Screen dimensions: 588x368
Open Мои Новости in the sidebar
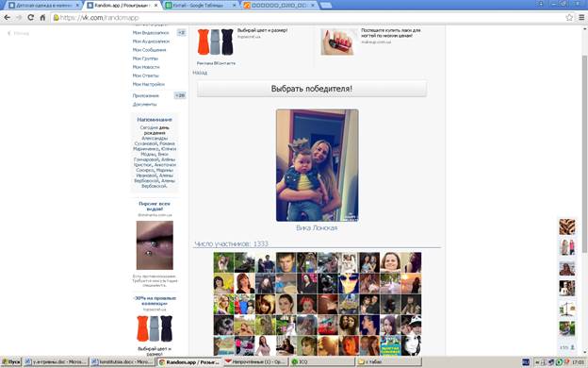146,67
